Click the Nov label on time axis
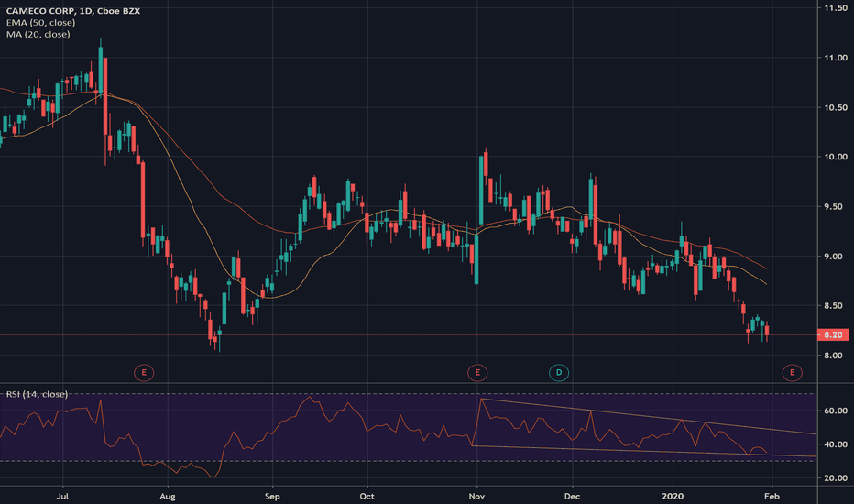The image size is (854, 504). coord(477,497)
